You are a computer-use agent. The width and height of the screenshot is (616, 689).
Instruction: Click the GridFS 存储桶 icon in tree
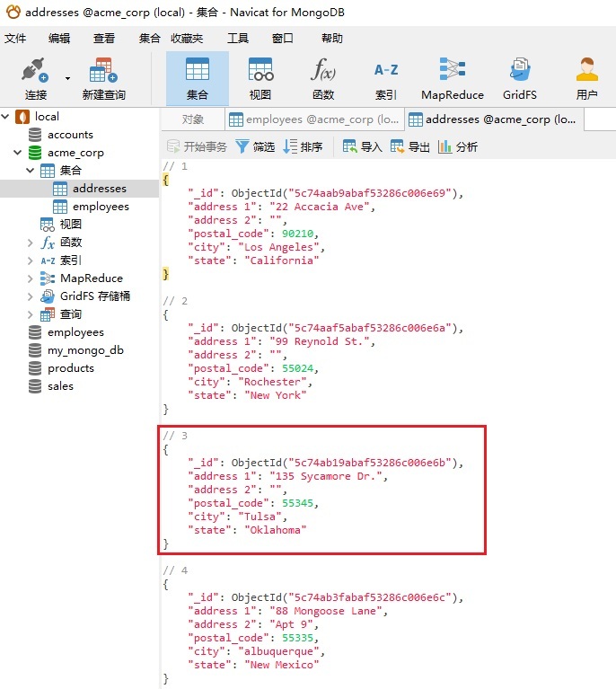47,296
